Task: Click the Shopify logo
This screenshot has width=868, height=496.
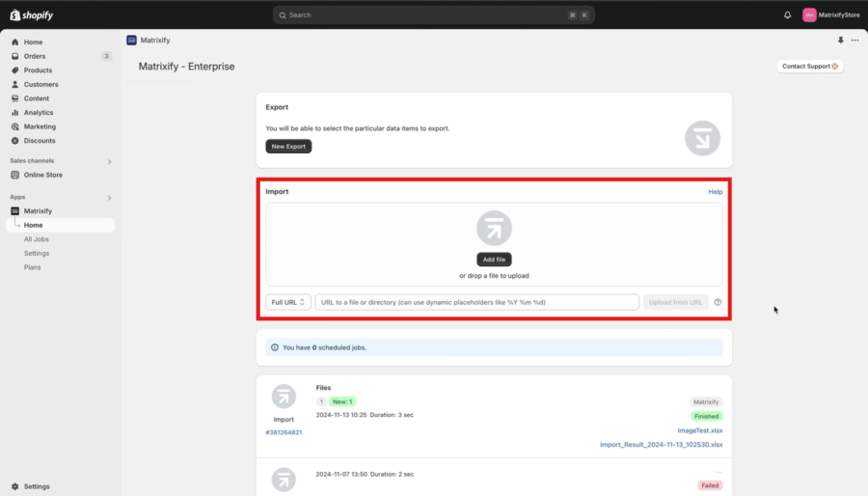Action: pos(32,14)
